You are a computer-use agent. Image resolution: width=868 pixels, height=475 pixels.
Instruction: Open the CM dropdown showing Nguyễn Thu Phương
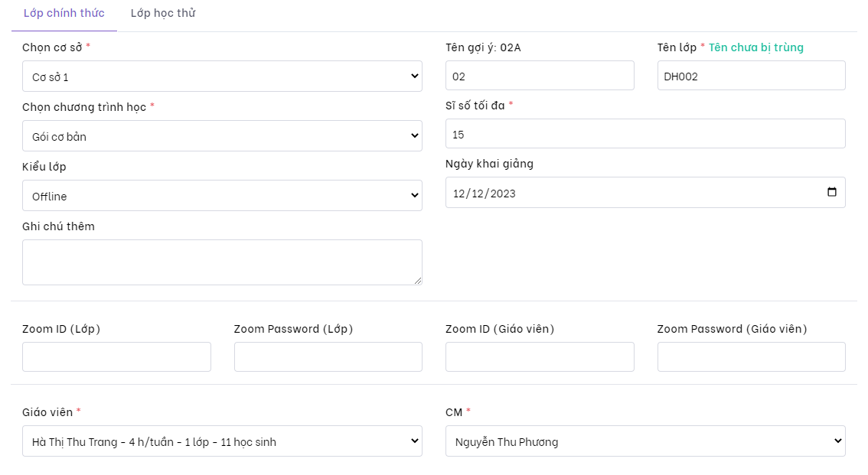pos(645,441)
